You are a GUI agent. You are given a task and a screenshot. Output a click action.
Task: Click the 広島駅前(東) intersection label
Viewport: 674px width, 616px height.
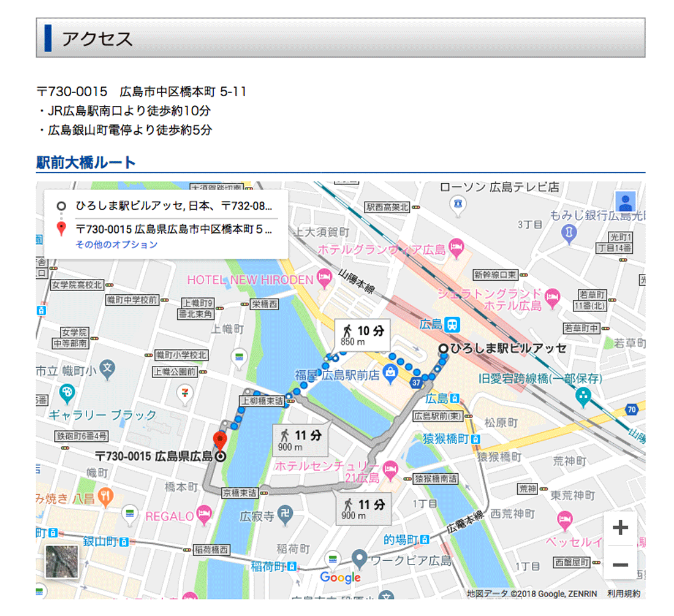[x=437, y=416]
